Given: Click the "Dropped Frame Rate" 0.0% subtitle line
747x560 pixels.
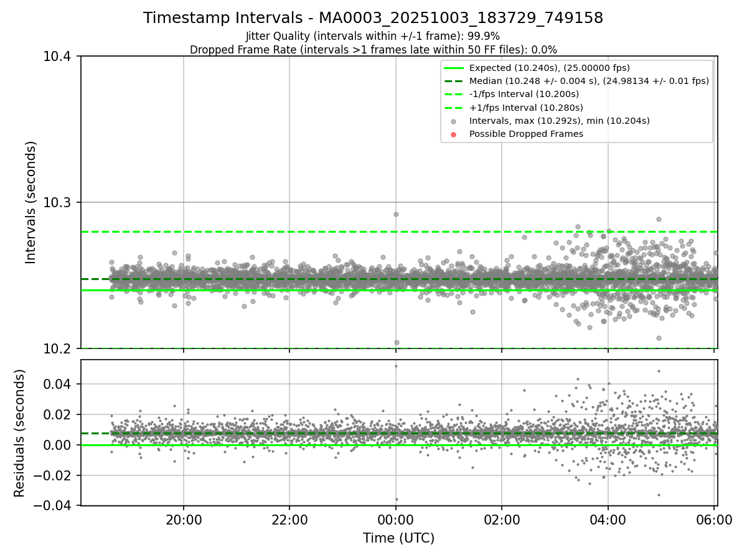Looking at the screenshot, I should click(373, 50).
